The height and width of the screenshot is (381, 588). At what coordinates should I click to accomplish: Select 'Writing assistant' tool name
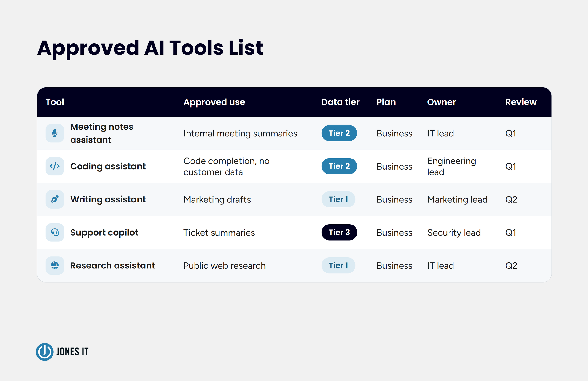(108, 200)
